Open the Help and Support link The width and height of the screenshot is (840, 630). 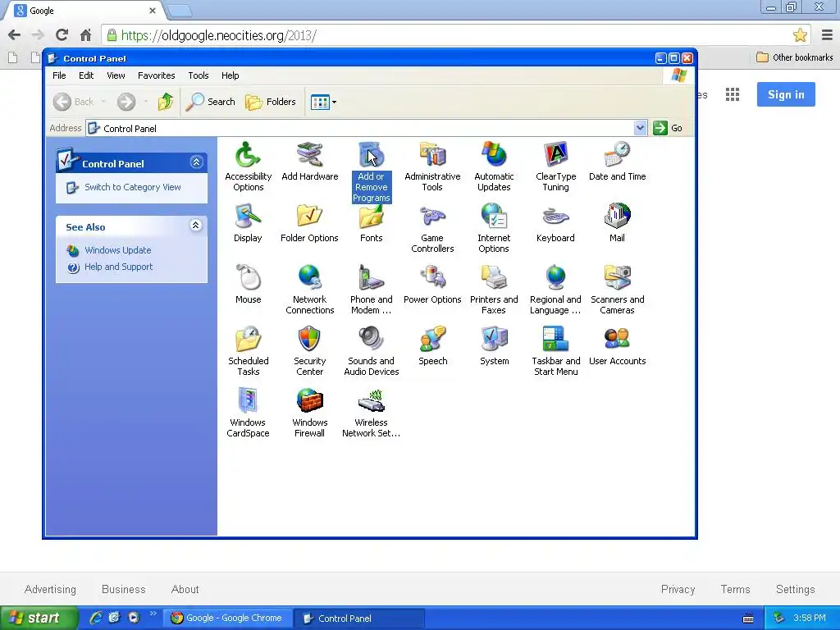click(x=118, y=267)
